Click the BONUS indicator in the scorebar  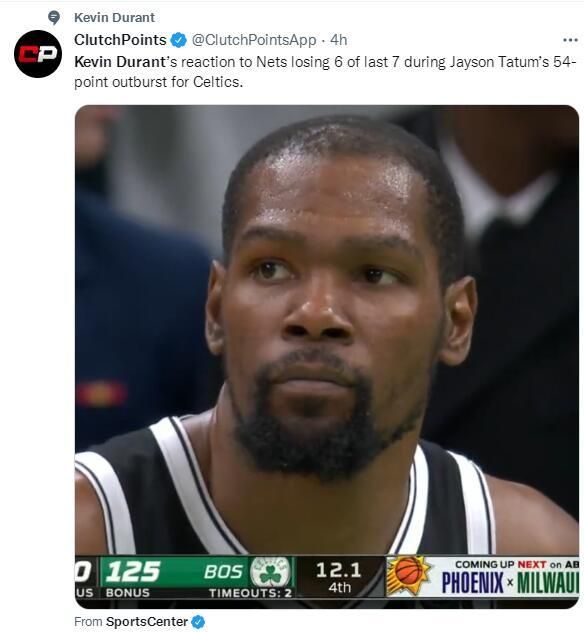pyautogui.click(x=127, y=593)
